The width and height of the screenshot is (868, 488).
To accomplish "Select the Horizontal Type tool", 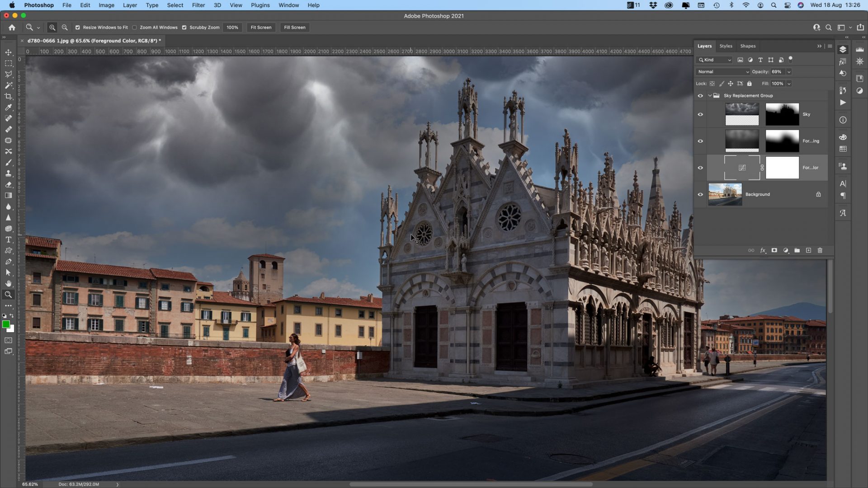I will (x=8, y=239).
